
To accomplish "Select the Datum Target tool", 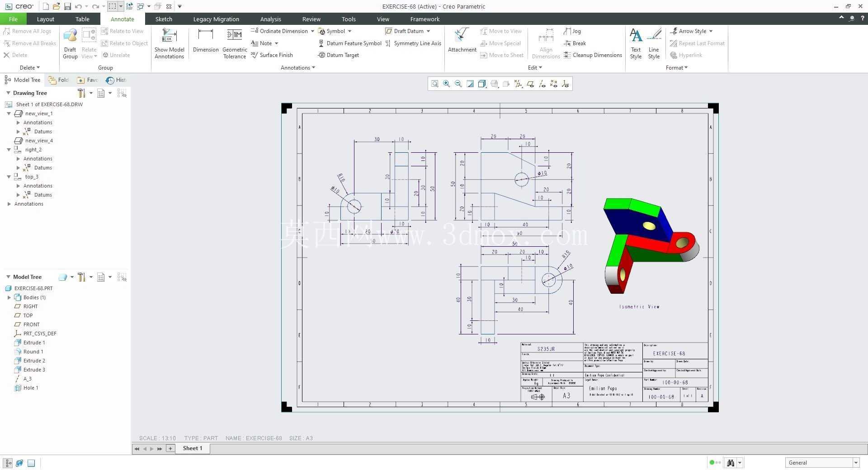I will [x=339, y=55].
